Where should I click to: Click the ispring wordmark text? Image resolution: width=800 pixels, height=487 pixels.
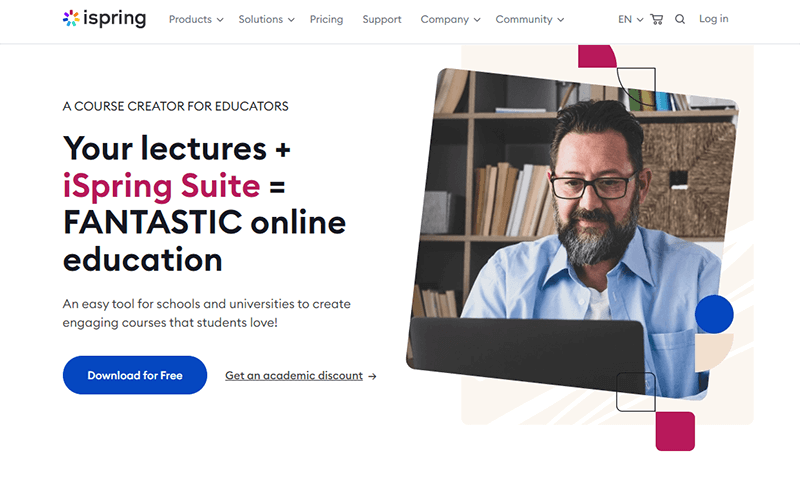click(115, 19)
